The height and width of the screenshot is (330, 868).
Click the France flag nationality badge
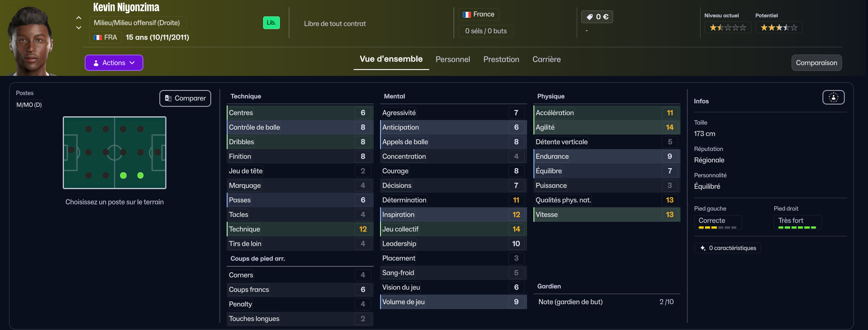pos(478,15)
